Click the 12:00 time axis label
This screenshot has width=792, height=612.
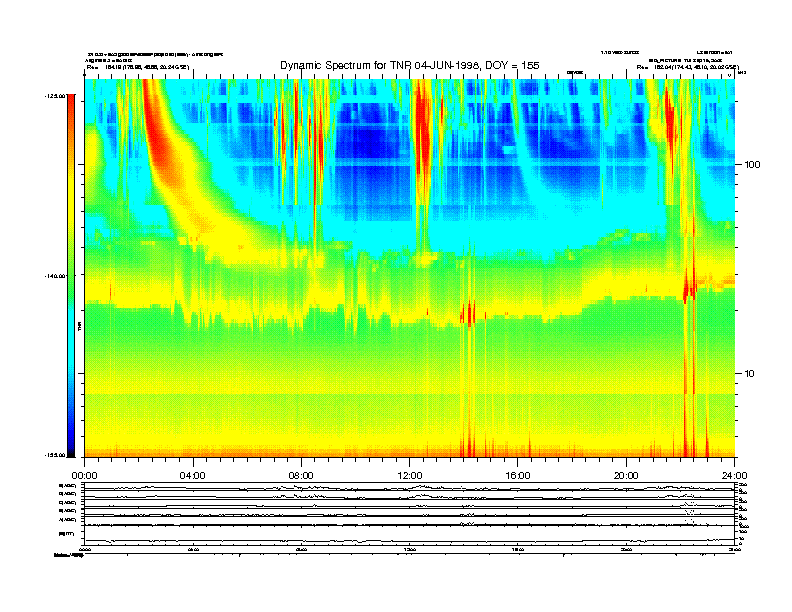click(410, 476)
